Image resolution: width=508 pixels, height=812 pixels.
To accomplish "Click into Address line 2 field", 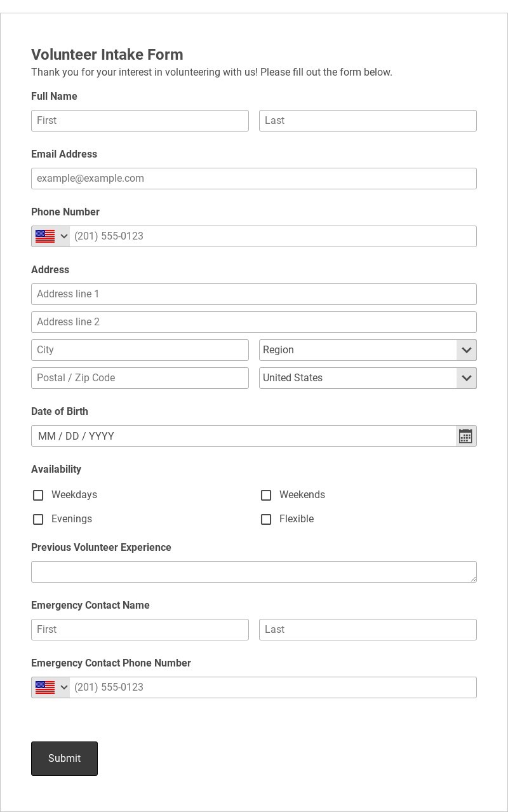I will [254, 322].
